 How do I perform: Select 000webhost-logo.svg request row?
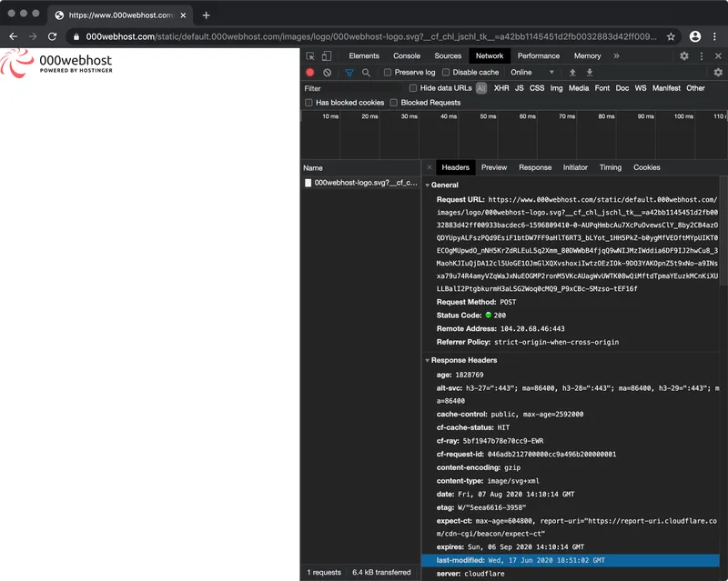[x=360, y=183]
